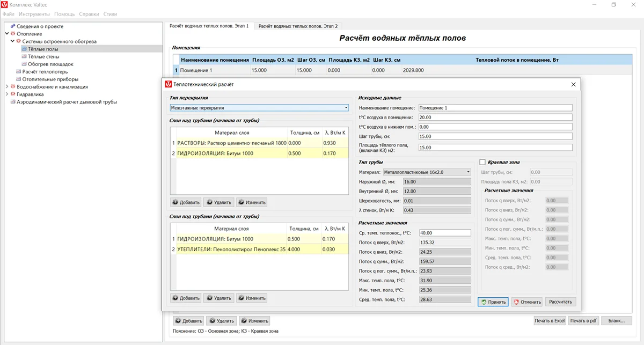This screenshot has width=644, height=345.
Task: Click the gear icon next to Системы встроенного обогрева
Action: pos(18,41)
